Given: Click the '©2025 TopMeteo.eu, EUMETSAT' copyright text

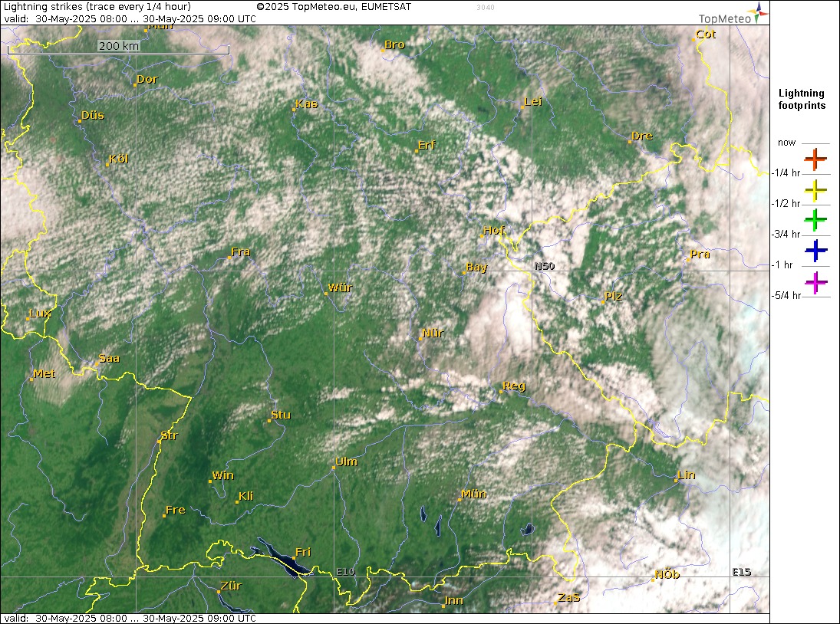Looking at the screenshot, I should [x=334, y=7].
